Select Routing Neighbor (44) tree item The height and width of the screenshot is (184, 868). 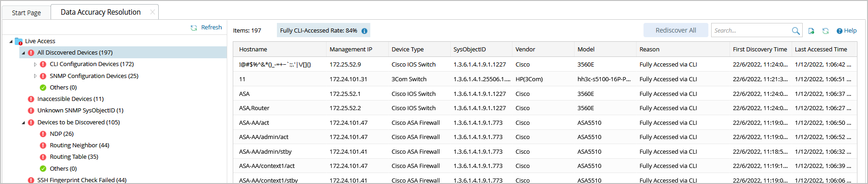(80, 145)
